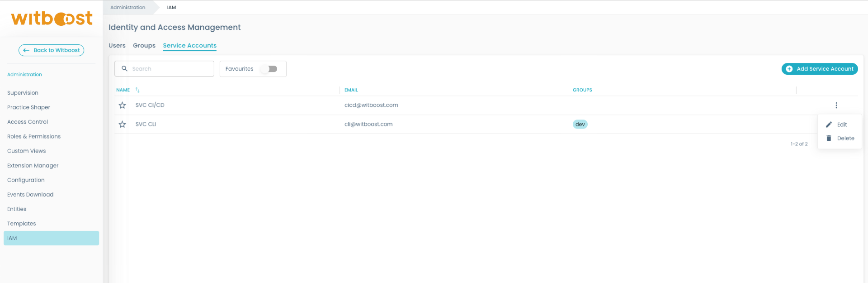The width and height of the screenshot is (868, 283).
Task: Choose Delete from the row context menu
Action: tap(845, 139)
